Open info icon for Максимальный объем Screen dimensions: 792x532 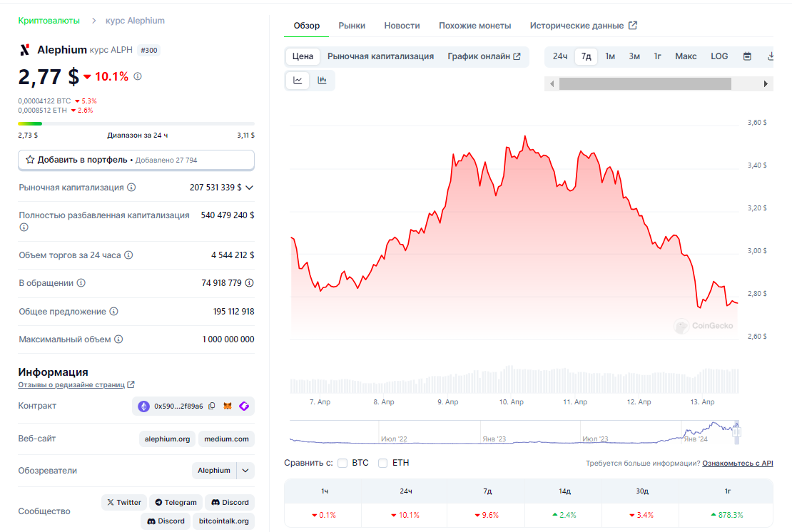coord(118,339)
